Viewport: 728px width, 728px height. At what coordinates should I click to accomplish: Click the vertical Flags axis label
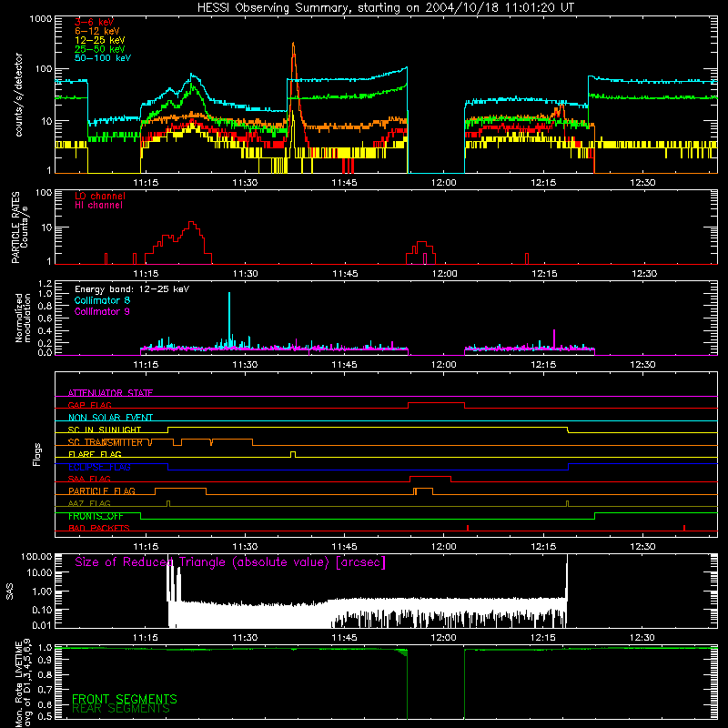click(36, 454)
